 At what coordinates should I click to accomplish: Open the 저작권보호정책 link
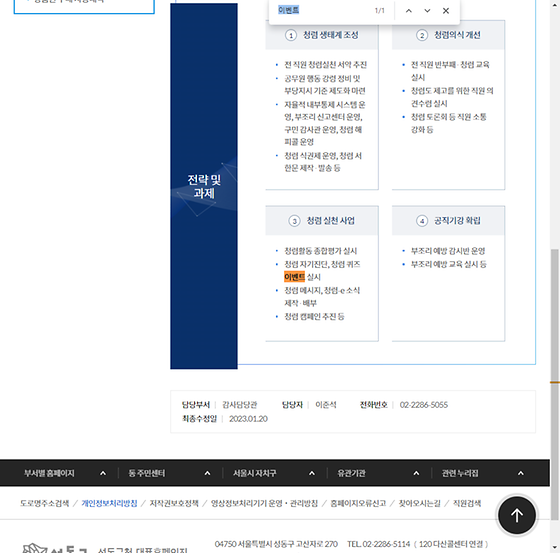(174, 503)
